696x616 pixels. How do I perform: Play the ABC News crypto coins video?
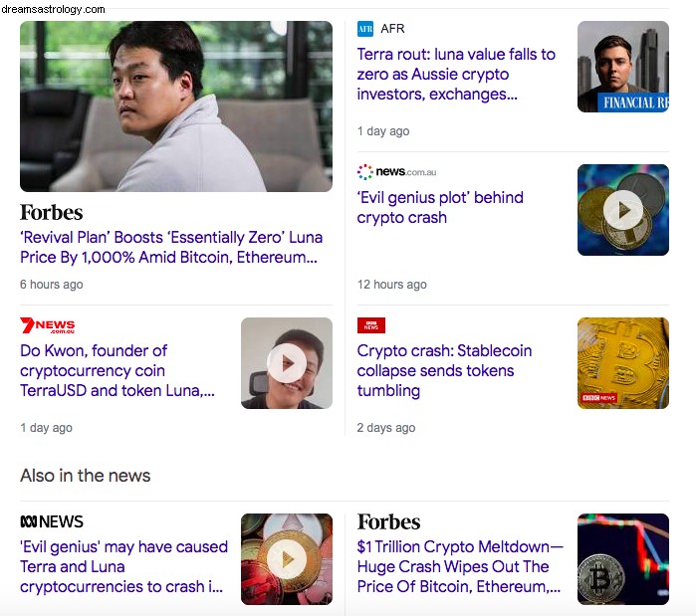[x=287, y=559]
